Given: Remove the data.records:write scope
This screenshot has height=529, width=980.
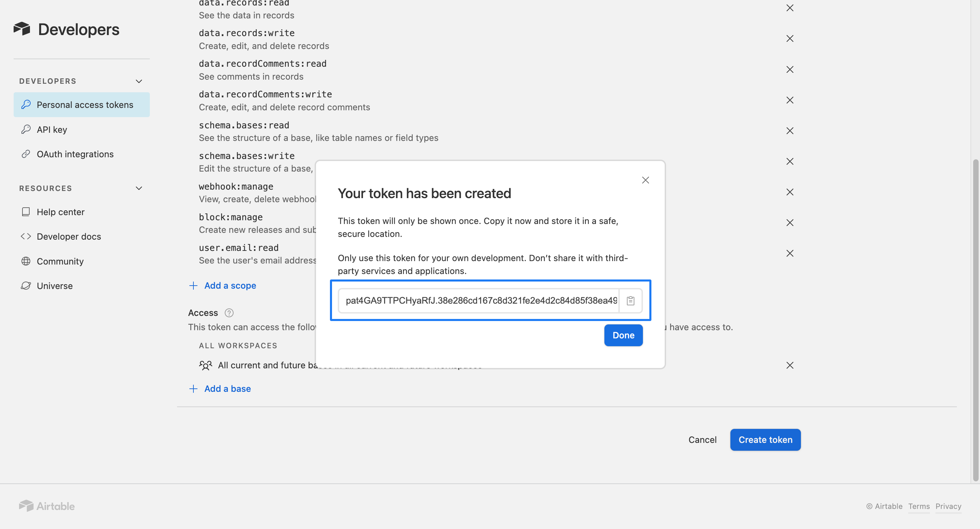Looking at the screenshot, I should point(790,38).
